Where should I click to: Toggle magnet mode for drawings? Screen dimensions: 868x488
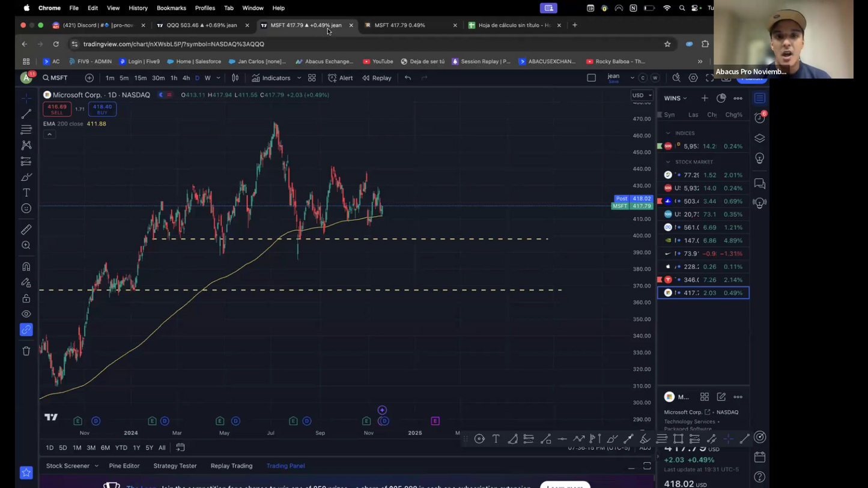click(26, 267)
